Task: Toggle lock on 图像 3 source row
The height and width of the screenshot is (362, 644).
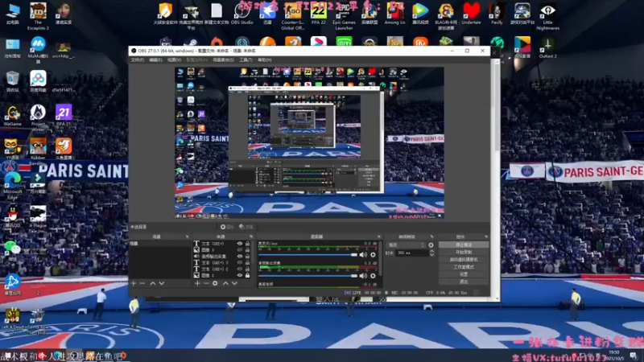Action: [247, 249]
